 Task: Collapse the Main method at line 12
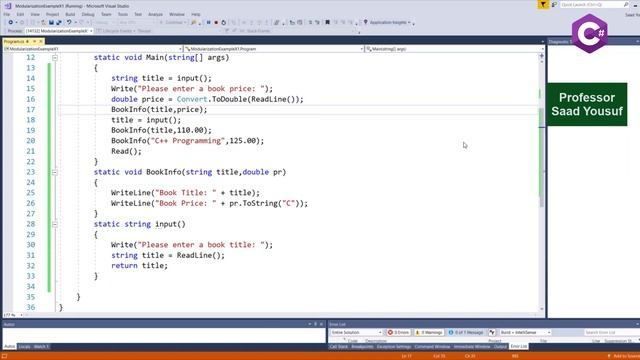pos(55,58)
